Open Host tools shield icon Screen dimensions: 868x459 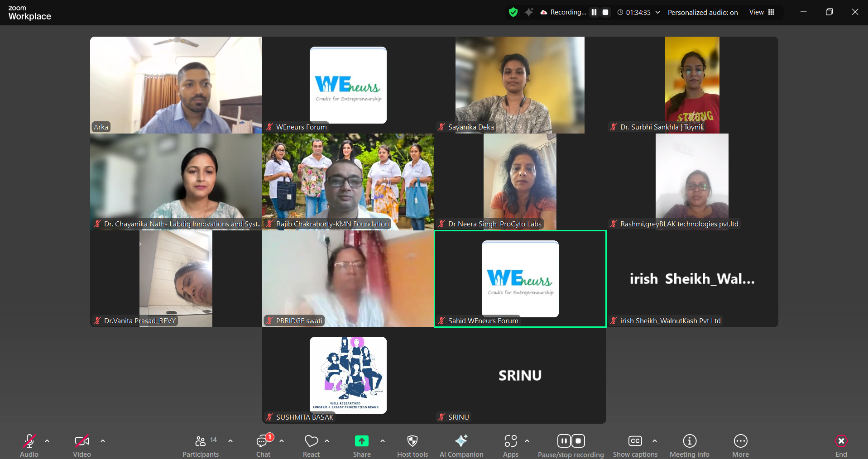pos(412,446)
